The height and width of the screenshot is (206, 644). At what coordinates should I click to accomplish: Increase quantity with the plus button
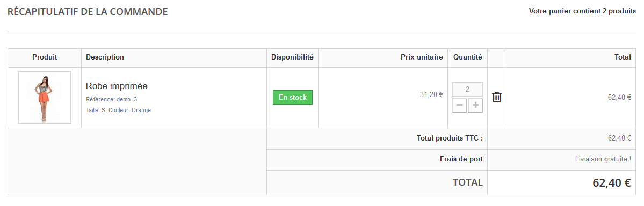(475, 105)
